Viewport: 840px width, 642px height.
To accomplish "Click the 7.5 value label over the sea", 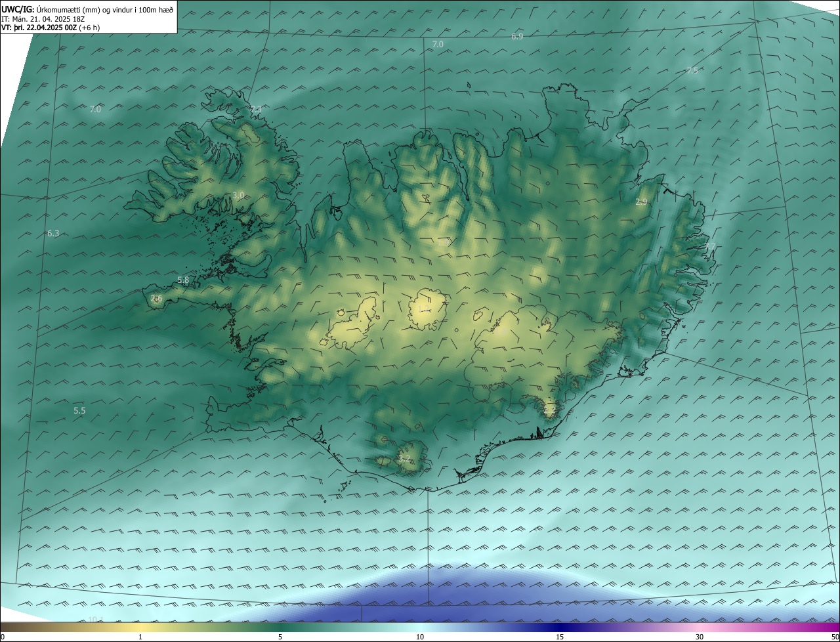I will point(692,70).
